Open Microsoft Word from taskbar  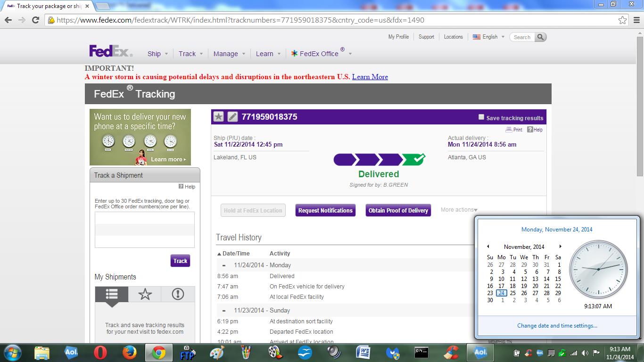click(x=363, y=353)
